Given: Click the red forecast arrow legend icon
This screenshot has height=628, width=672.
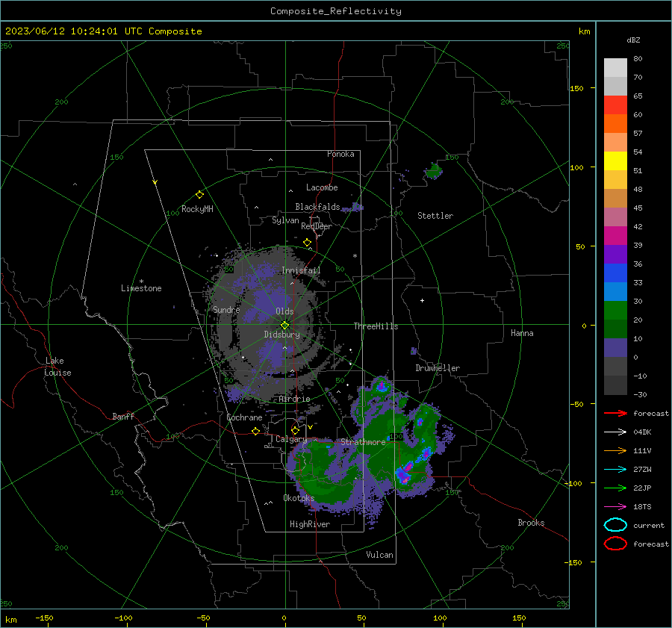Looking at the screenshot, I should point(615,413).
